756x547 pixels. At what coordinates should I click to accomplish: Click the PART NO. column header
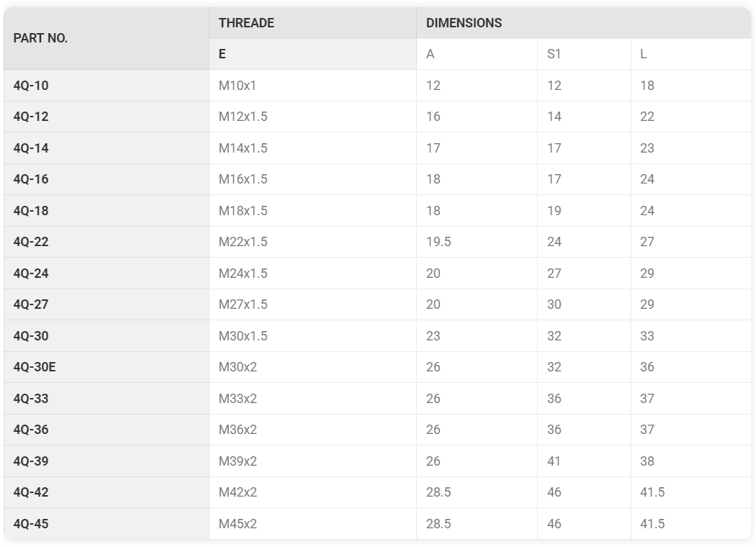[107, 39]
